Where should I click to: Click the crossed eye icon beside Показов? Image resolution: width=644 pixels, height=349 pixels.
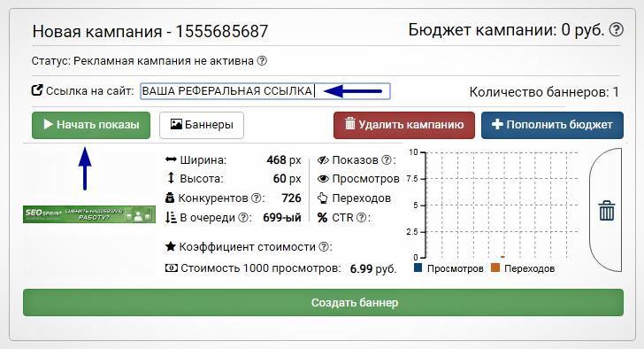click(323, 160)
